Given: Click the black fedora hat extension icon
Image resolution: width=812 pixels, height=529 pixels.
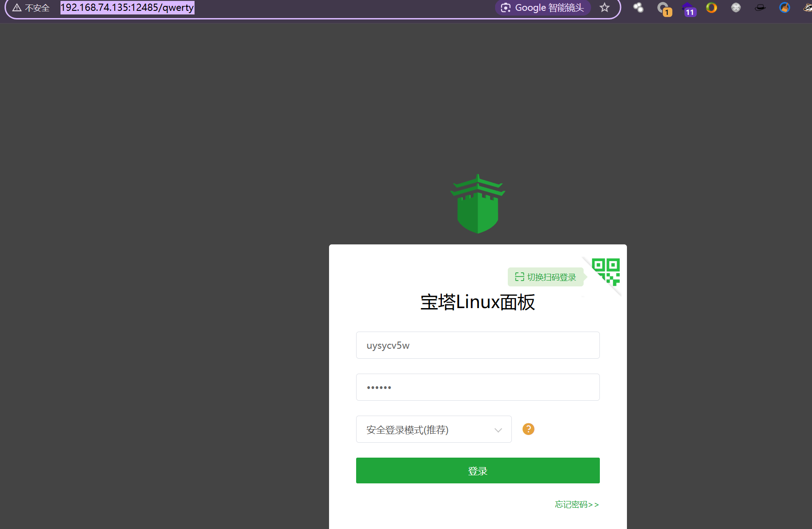Looking at the screenshot, I should tap(760, 8).
